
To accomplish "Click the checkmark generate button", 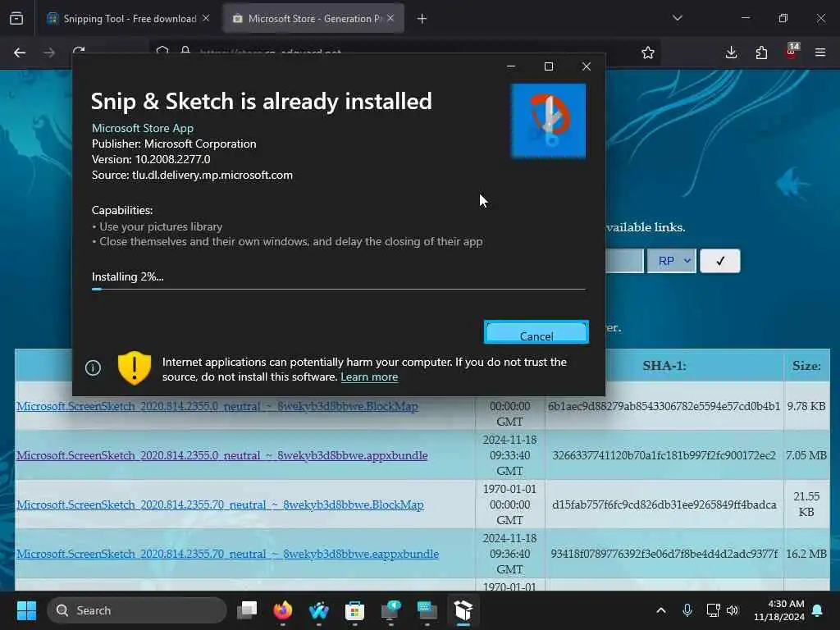I will pos(720,261).
